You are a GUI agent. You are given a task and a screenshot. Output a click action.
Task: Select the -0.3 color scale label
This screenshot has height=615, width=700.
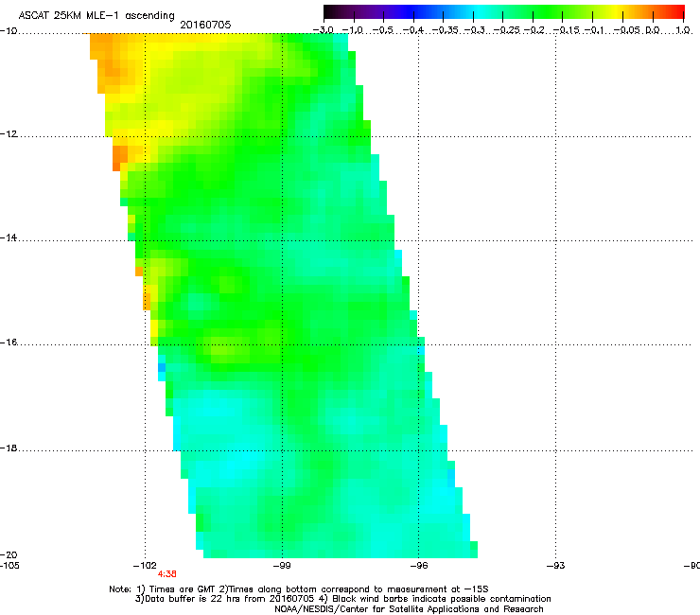[474, 30]
